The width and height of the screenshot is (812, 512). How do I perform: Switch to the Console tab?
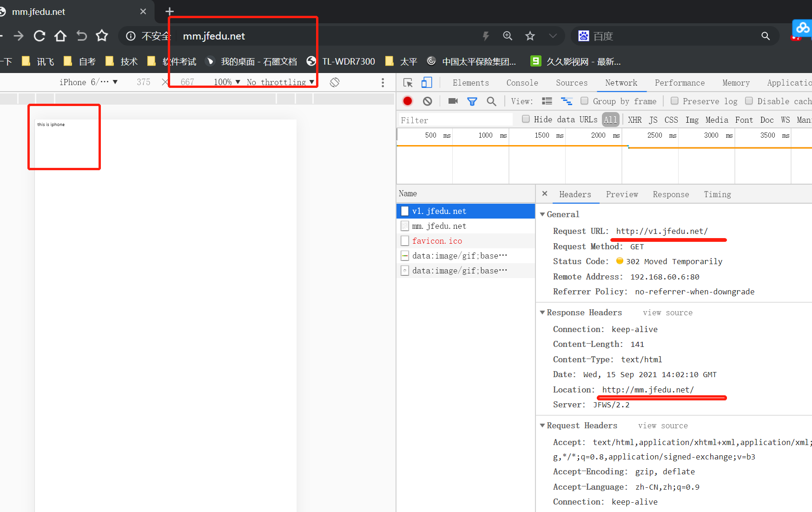click(x=522, y=83)
